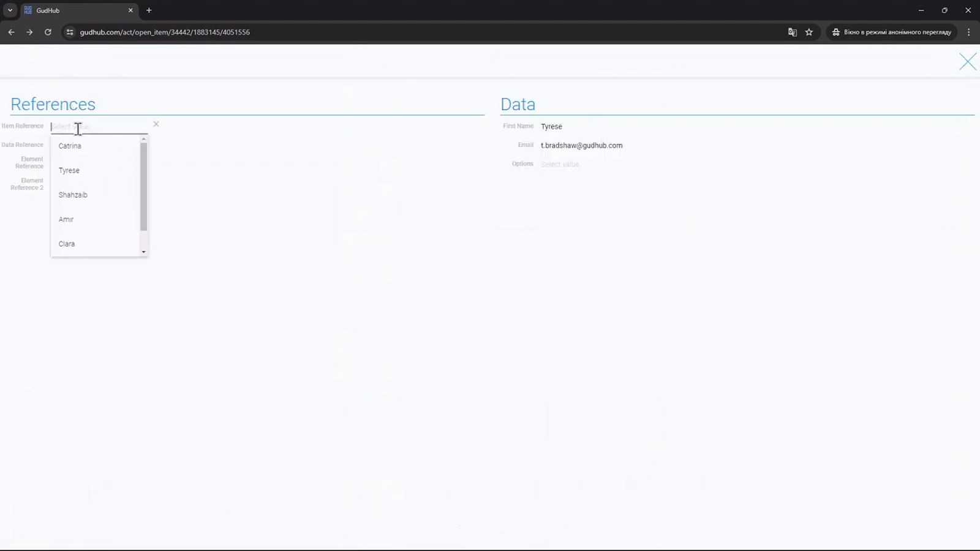980x551 pixels.
Task: Choose Amir from the dropdown list
Action: tap(96, 219)
